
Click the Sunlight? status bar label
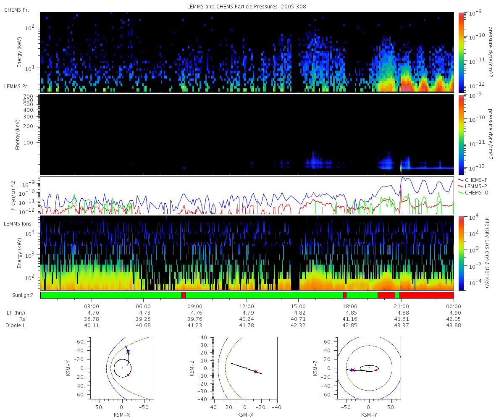(18, 295)
